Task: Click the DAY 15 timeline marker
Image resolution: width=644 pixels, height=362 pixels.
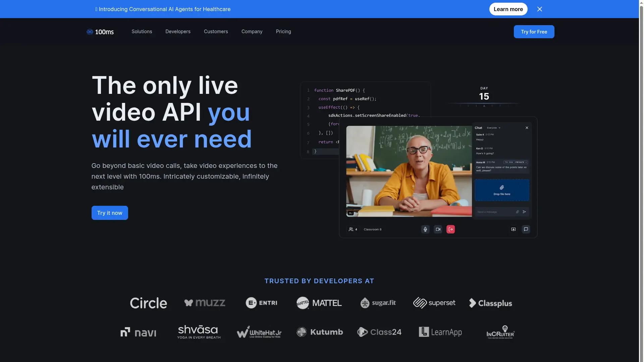Action: click(x=483, y=94)
